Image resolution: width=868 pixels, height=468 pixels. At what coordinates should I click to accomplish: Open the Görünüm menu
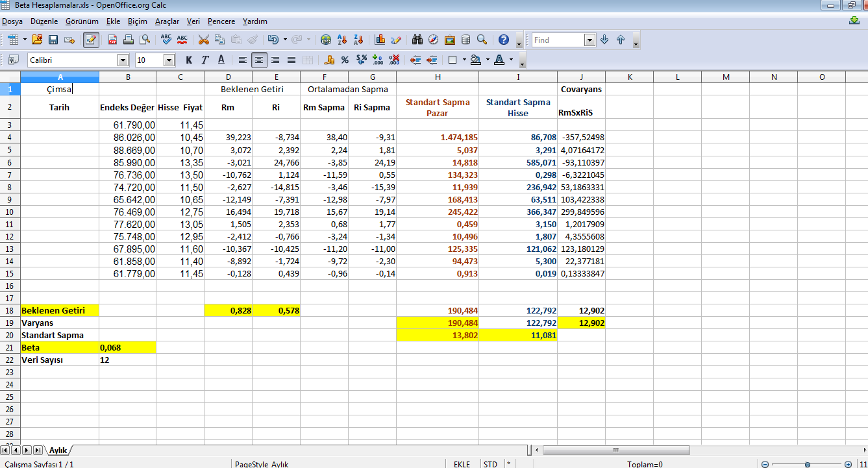tap(82, 21)
